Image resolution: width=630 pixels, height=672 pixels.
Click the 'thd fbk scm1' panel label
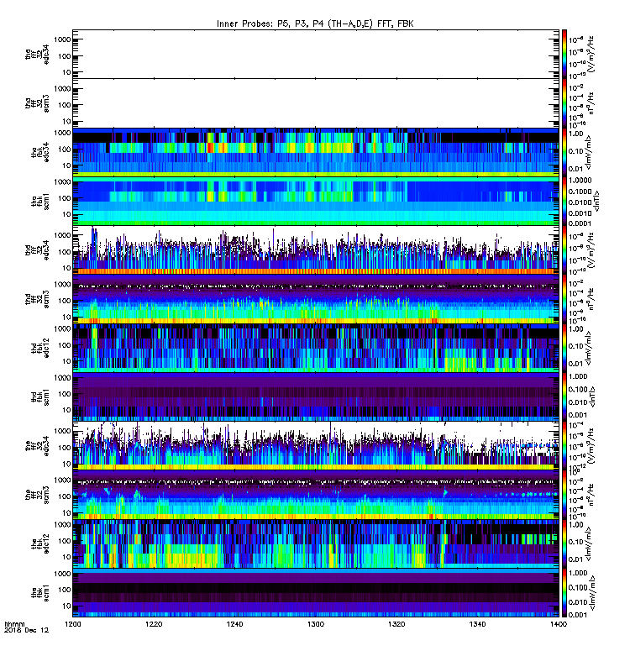[x=40, y=396]
